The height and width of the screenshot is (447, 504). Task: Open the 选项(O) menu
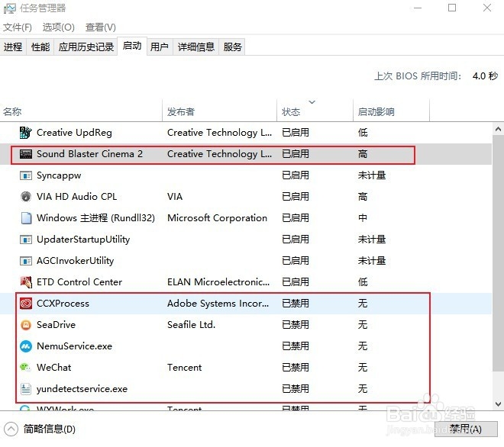[x=59, y=27]
